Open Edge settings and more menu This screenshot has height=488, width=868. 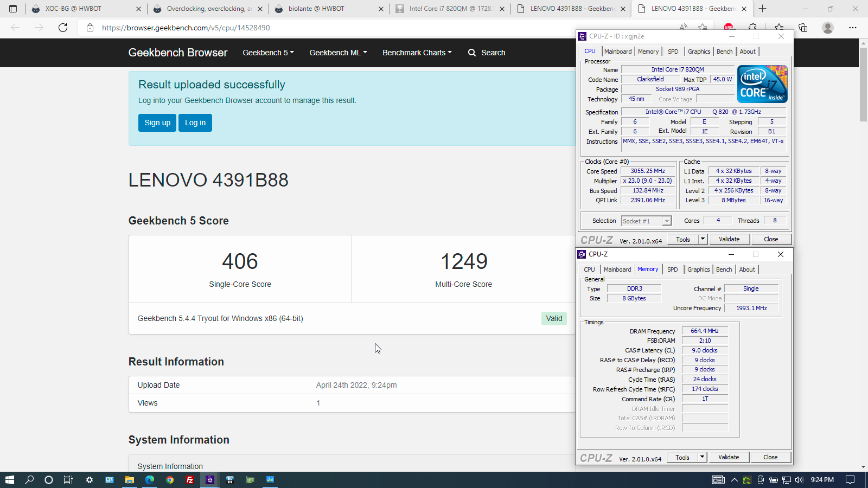[x=853, y=28]
